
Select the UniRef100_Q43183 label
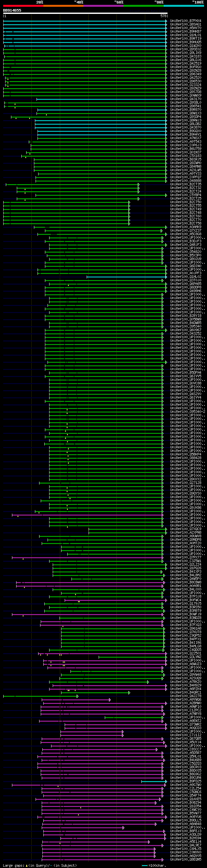coord(186,56)
